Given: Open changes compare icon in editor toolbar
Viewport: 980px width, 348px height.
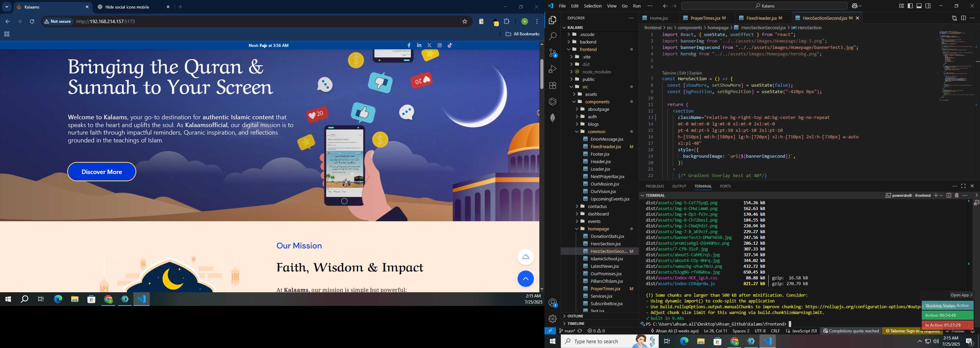Looking at the screenshot, I should 954,18.
